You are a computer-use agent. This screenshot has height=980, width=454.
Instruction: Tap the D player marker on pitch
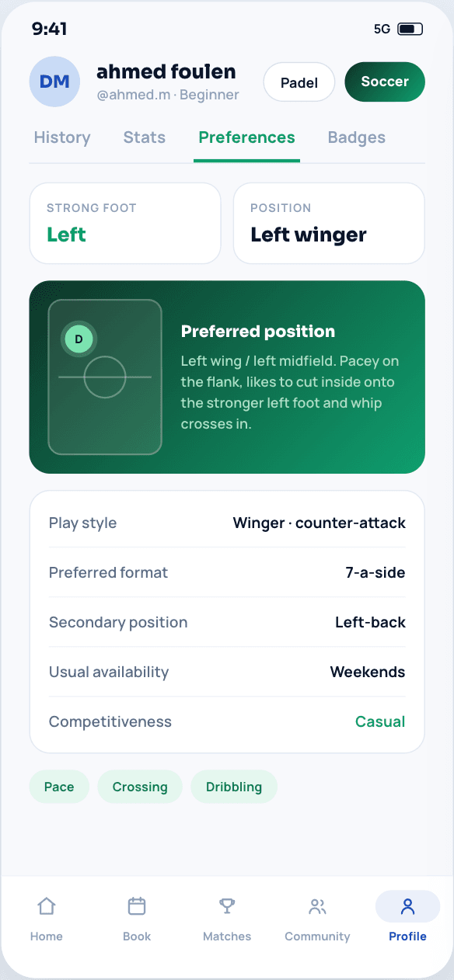(x=79, y=339)
